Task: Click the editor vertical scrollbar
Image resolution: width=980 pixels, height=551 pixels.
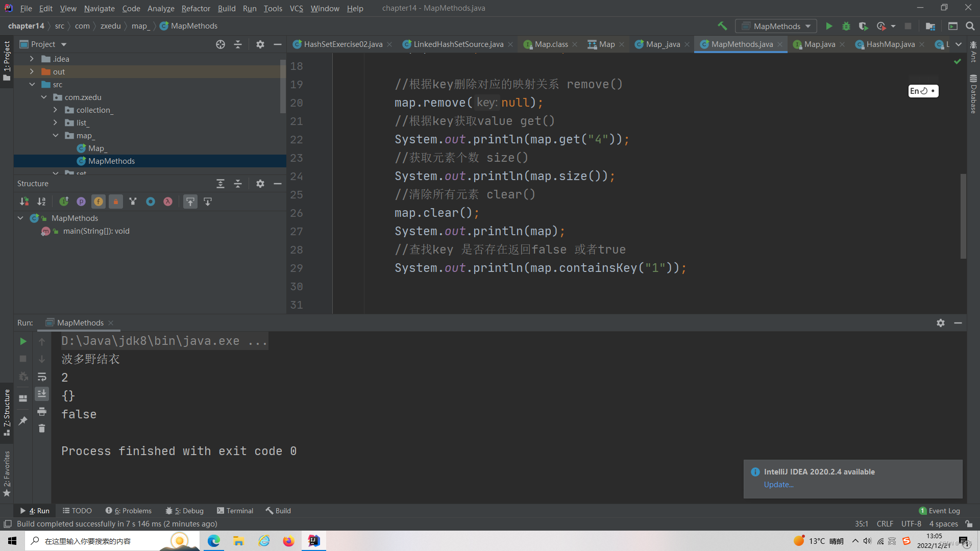Action: [x=963, y=216]
